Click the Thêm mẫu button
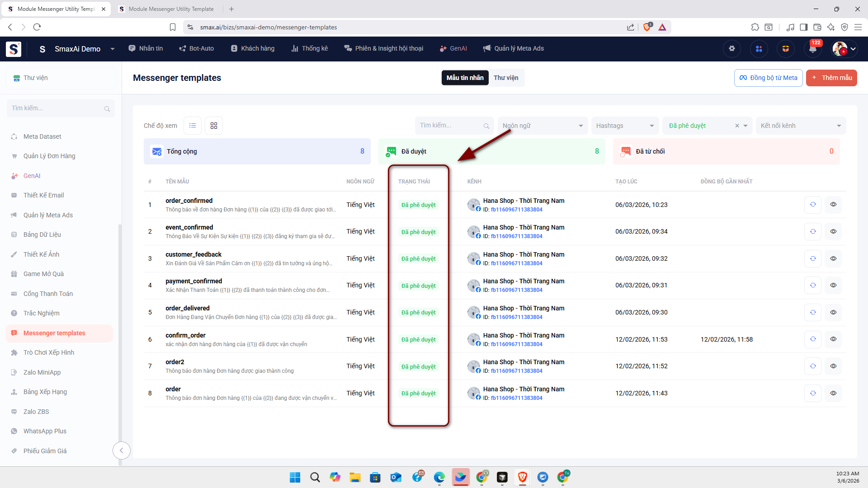 (x=831, y=78)
